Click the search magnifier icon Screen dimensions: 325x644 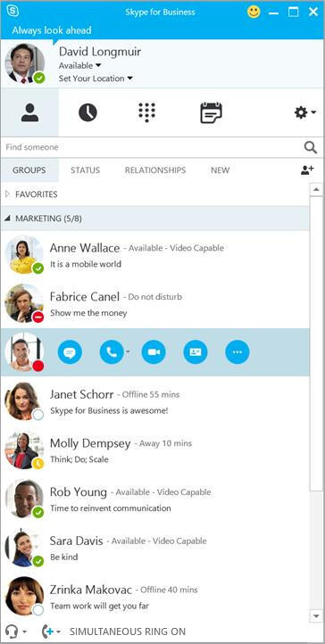(311, 147)
